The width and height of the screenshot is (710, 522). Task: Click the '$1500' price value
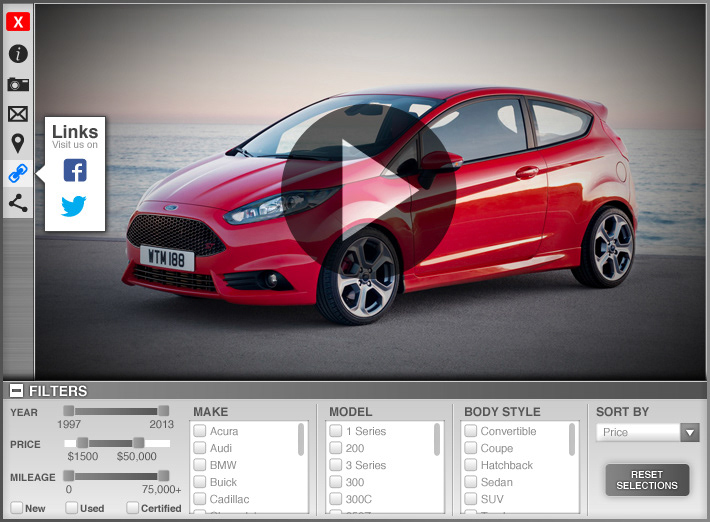tap(83, 456)
